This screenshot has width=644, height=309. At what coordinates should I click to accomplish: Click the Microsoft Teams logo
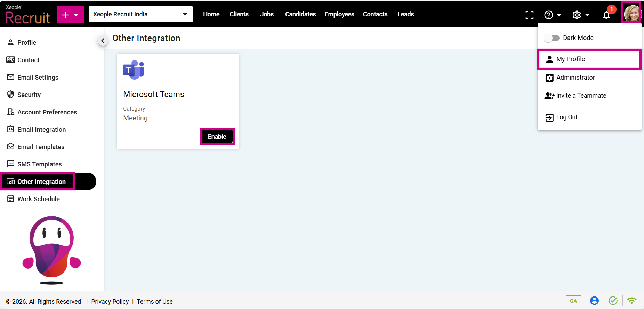point(134,70)
